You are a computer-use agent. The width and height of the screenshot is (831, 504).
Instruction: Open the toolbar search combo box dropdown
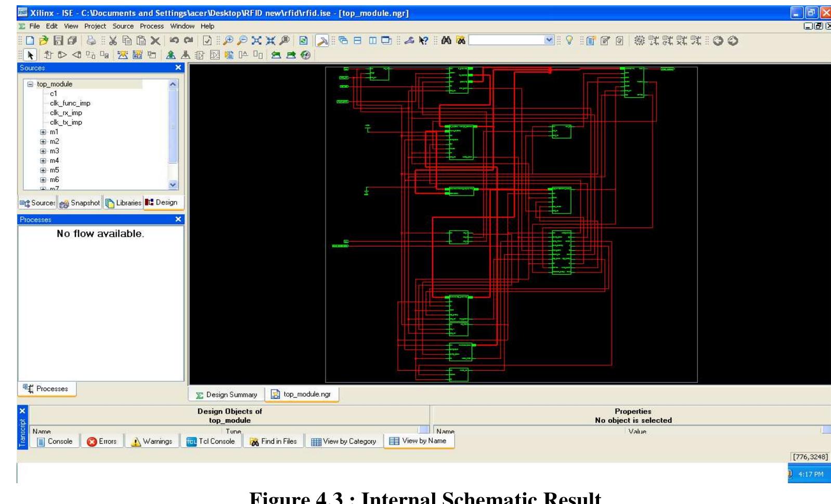(549, 40)
